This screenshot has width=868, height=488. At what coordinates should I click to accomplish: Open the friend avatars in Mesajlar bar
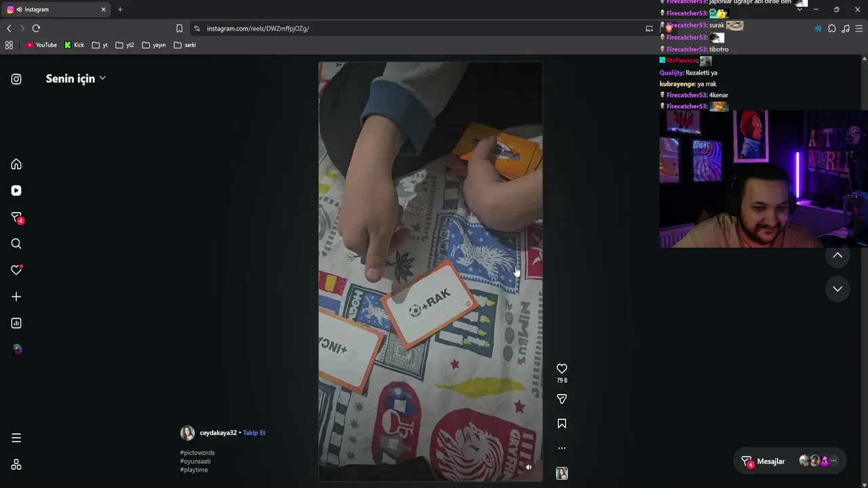point(819,461)
